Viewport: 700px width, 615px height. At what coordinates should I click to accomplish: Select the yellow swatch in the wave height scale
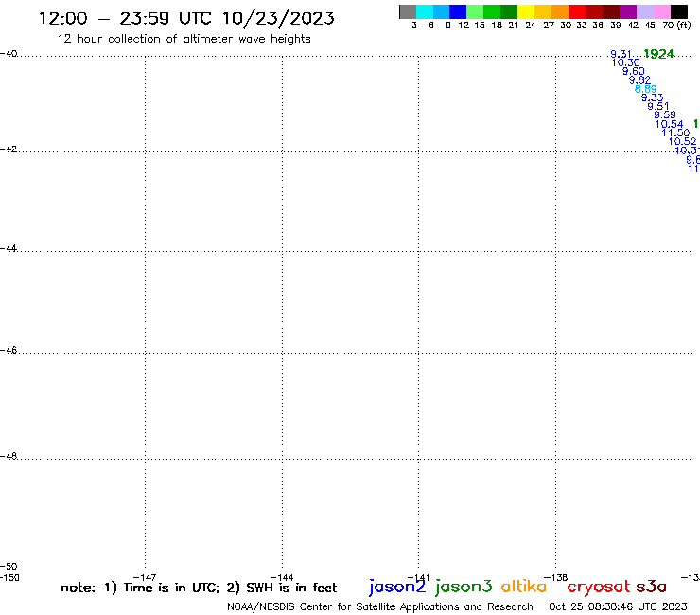(526, 11)
